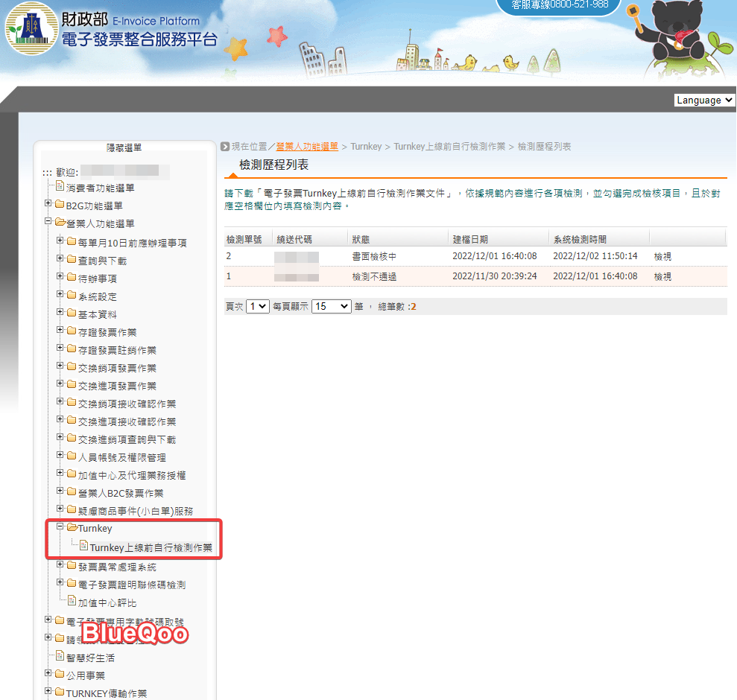Click 檢視 for inspection record 1
Viewport: 737px width, 700px height.
[x=662, y=276]
